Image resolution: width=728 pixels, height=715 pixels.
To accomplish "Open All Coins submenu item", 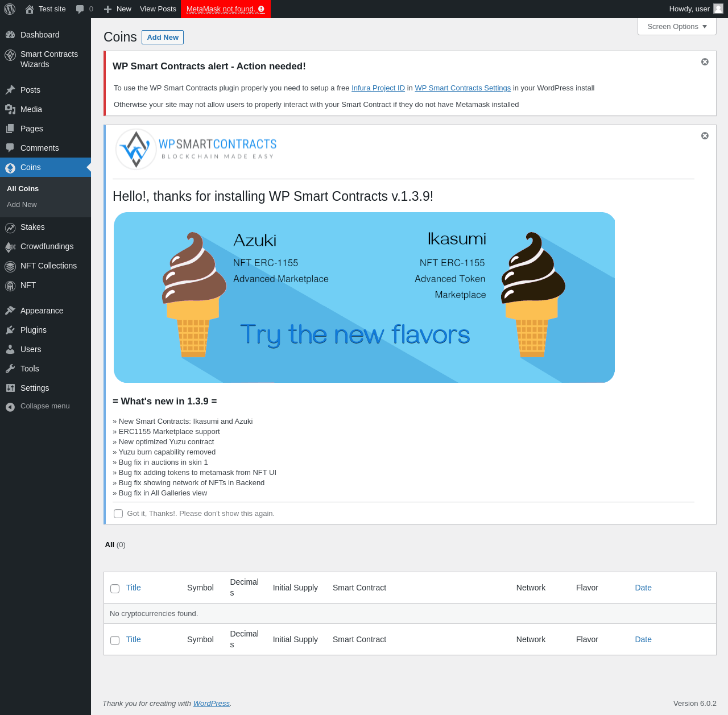I will point(23,189).
